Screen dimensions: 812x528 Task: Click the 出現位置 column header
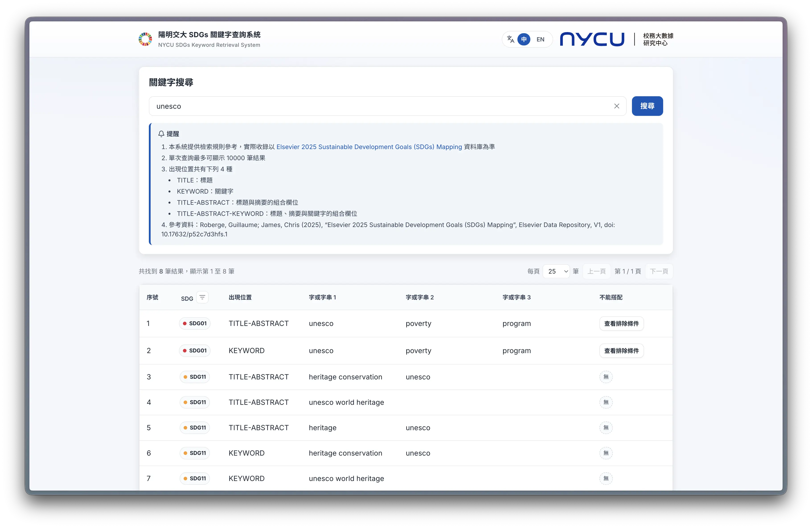point(240,297)
